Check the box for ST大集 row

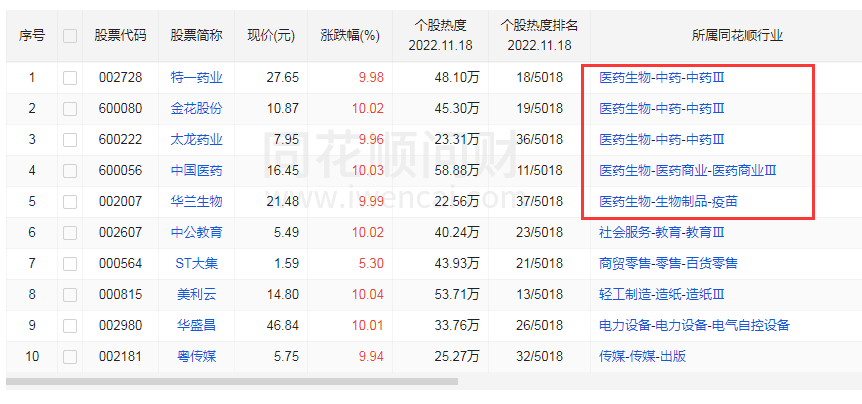point(70,264)
